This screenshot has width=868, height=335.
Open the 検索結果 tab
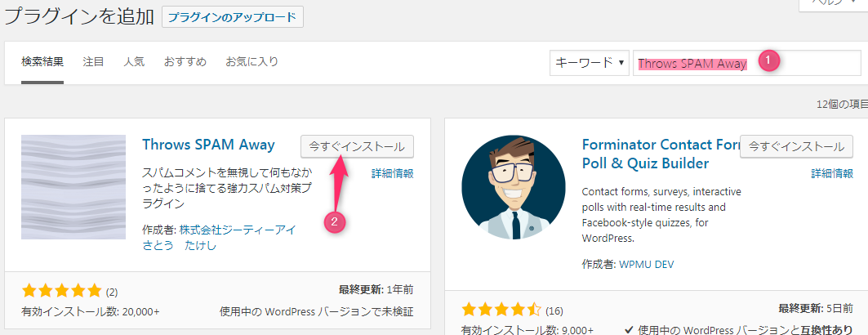click(42, 61)
